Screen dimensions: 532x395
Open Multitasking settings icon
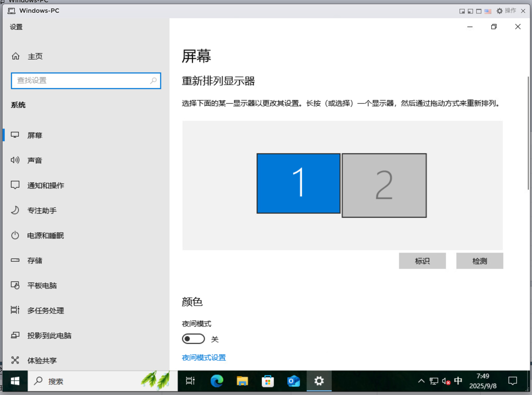(x=15, y=310)
